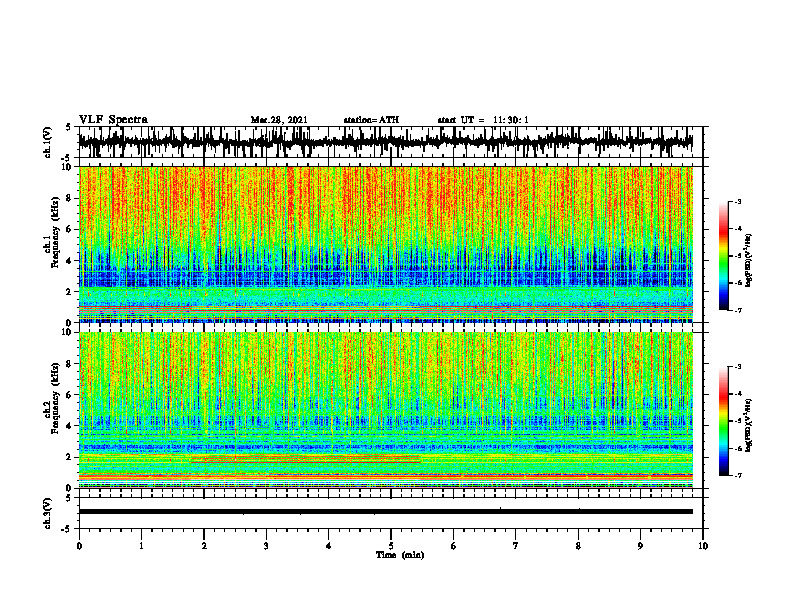Click the "2" frequency tick of ch.2 spectrogram

click(x=69, y=457)
